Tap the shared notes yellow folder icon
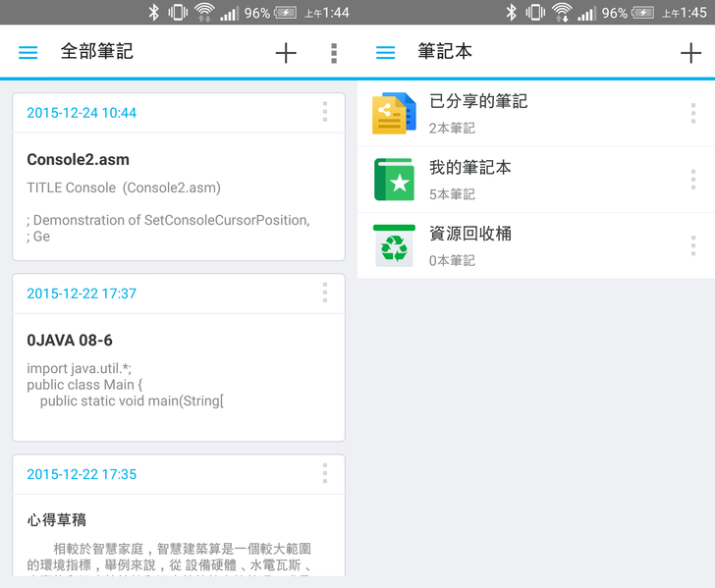 [394, 114]
